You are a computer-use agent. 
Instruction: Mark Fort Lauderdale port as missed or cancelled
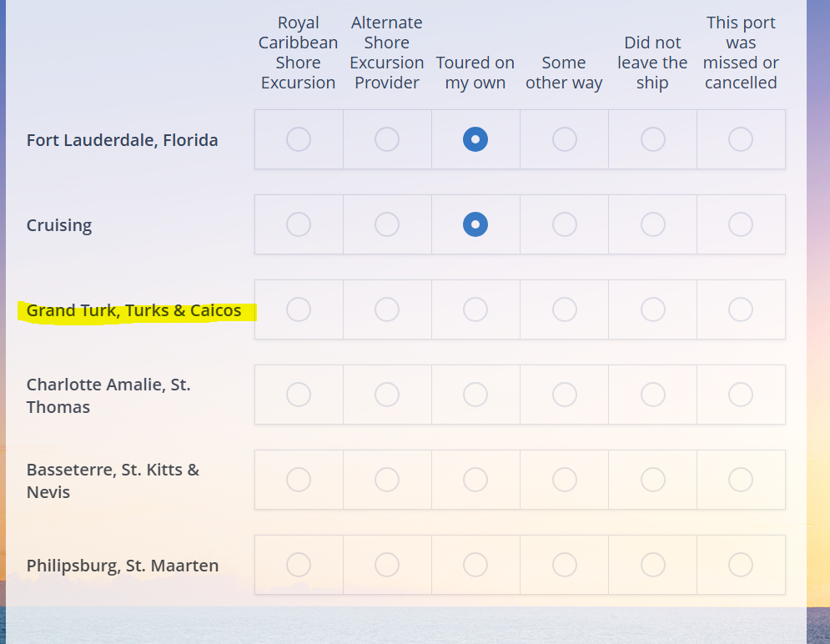tap(741, 139)
